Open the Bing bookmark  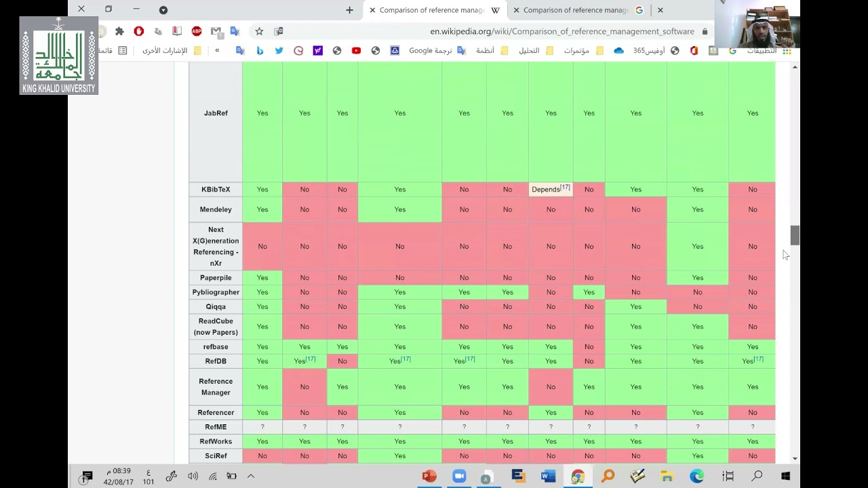[260, 51]
